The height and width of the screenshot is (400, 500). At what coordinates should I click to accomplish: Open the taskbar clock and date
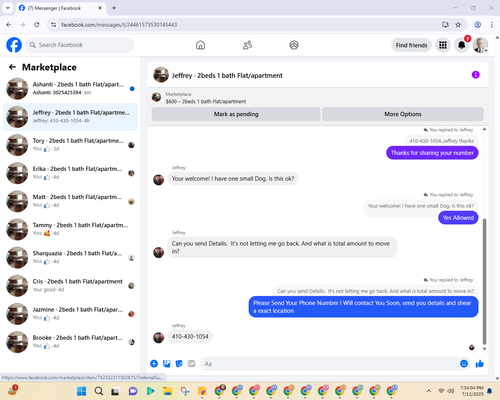pyautogui.click(x=472, y=391)
